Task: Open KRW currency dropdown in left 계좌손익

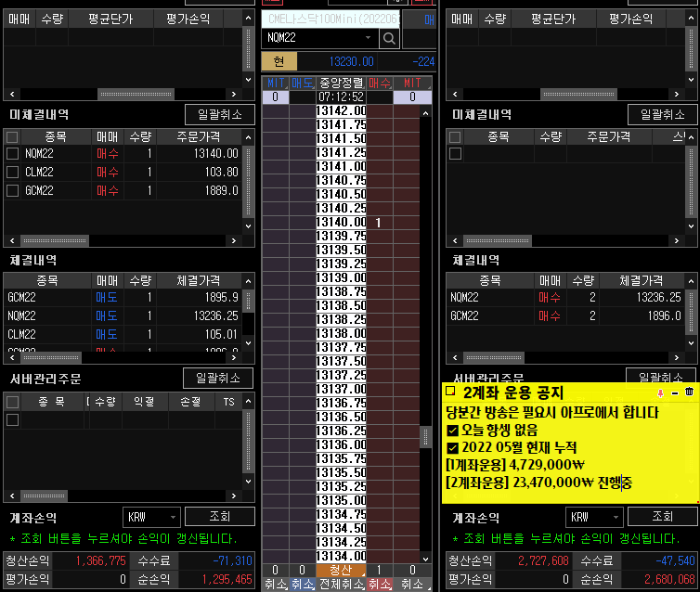Action: click(173, 517)
